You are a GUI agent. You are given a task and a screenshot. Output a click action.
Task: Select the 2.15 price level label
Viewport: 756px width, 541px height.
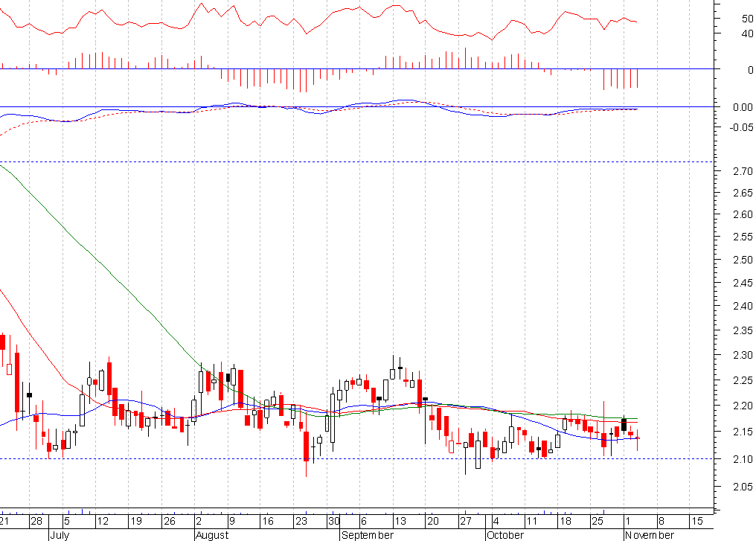click(x=743, y=432)
